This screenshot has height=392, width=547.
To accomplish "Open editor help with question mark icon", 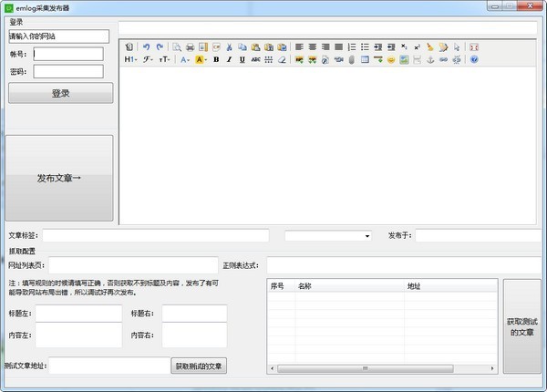I will click(x=474, y=59).
